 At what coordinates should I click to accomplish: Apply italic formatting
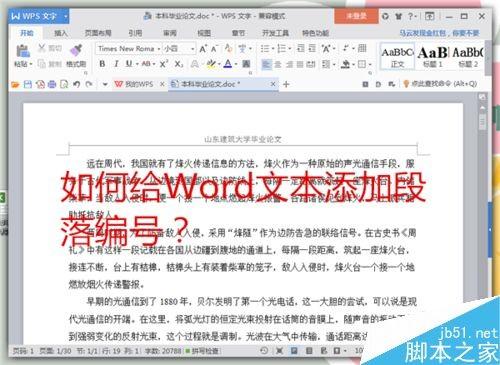click(x=116, y=64)
